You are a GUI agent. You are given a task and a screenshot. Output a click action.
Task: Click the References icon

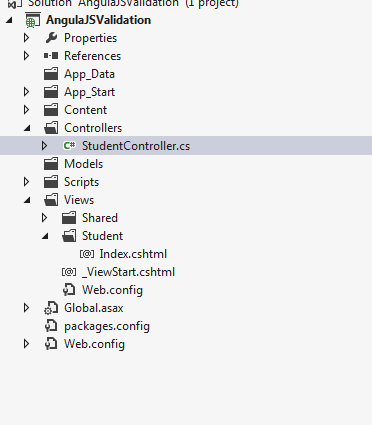pyautogui.click(x=51, y=56)
